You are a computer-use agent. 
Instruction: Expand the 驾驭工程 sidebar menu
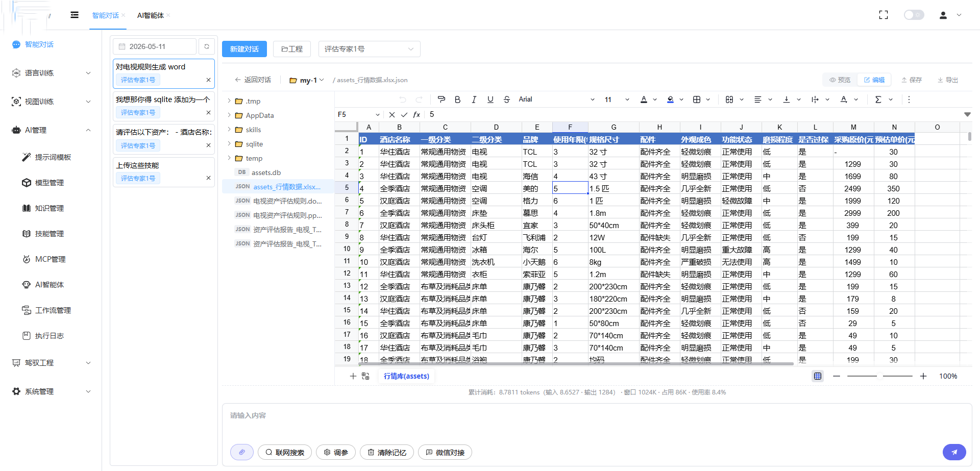51,363
